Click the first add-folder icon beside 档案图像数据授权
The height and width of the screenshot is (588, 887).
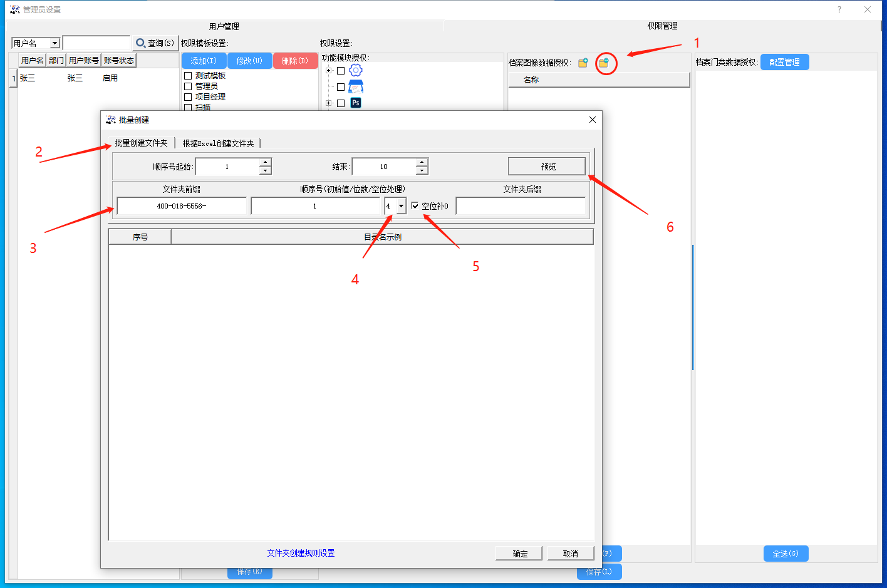click(583, 63)
